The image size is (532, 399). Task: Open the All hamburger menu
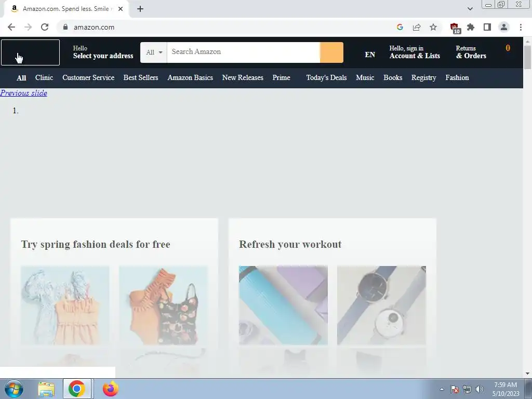[x=21, y=78]
